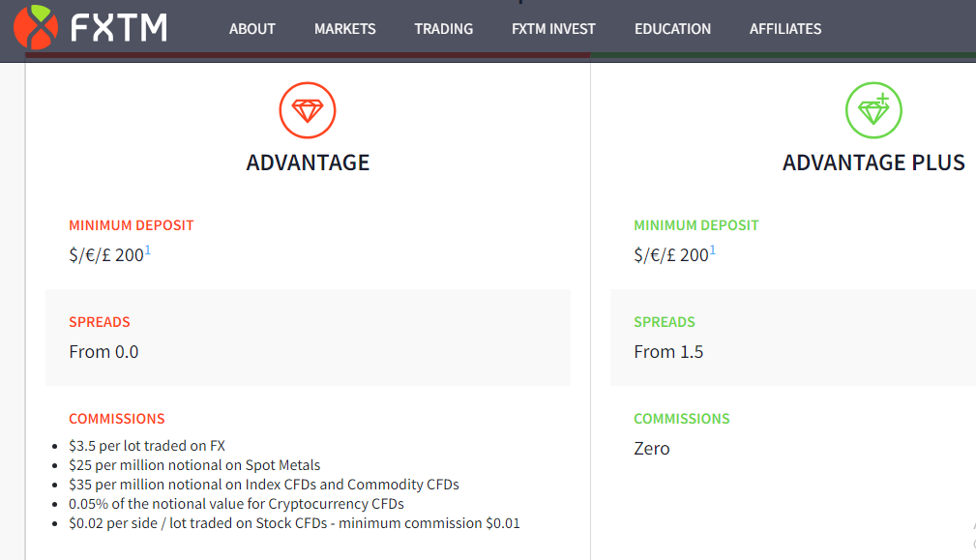This screenshot has height=560, width=976.
Task: Click the ADVANTAGE account heading
Action: [x=308, y=162]
